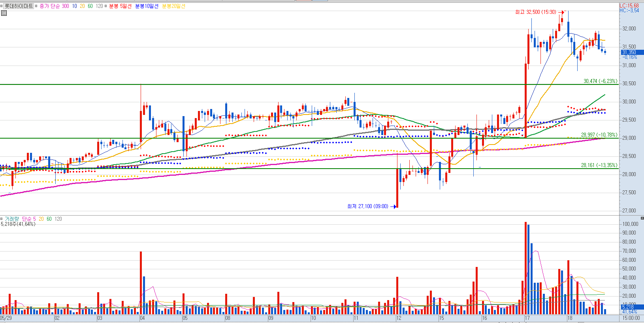
Task: Select the gray 120 moving average label in price legend
Action: (99, 6)
